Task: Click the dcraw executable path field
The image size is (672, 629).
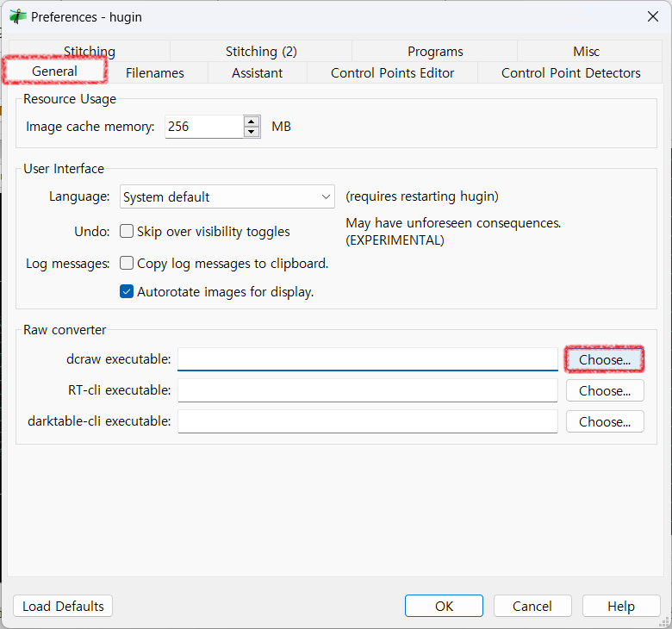Action: [368, 359]
